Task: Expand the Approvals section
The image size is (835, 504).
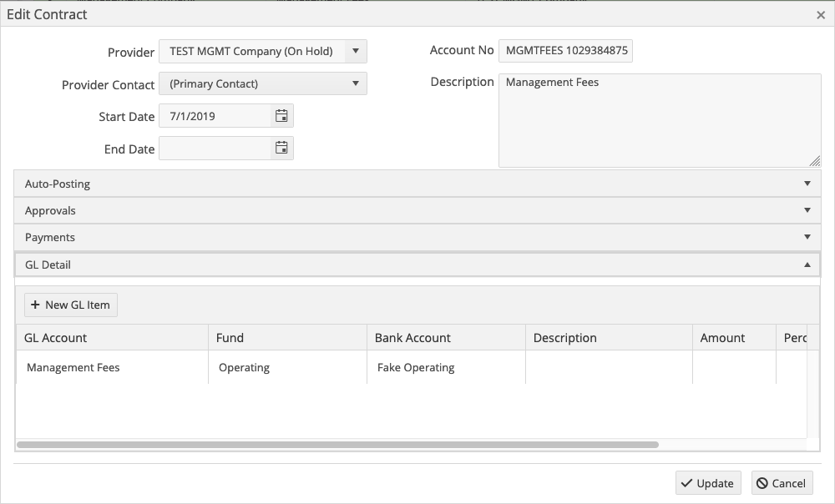Action: pyautogui.click(x=417, y=210)
